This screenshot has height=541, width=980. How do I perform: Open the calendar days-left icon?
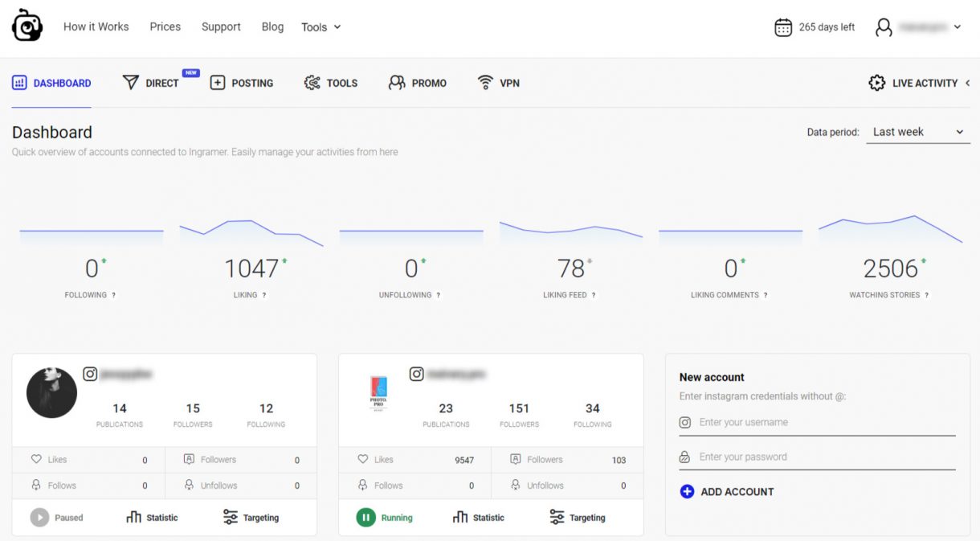(x=782, y=27)
